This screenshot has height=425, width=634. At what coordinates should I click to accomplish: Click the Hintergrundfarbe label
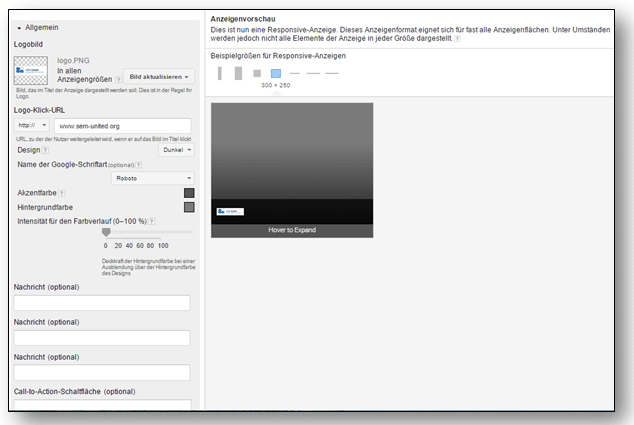(45, 207)
